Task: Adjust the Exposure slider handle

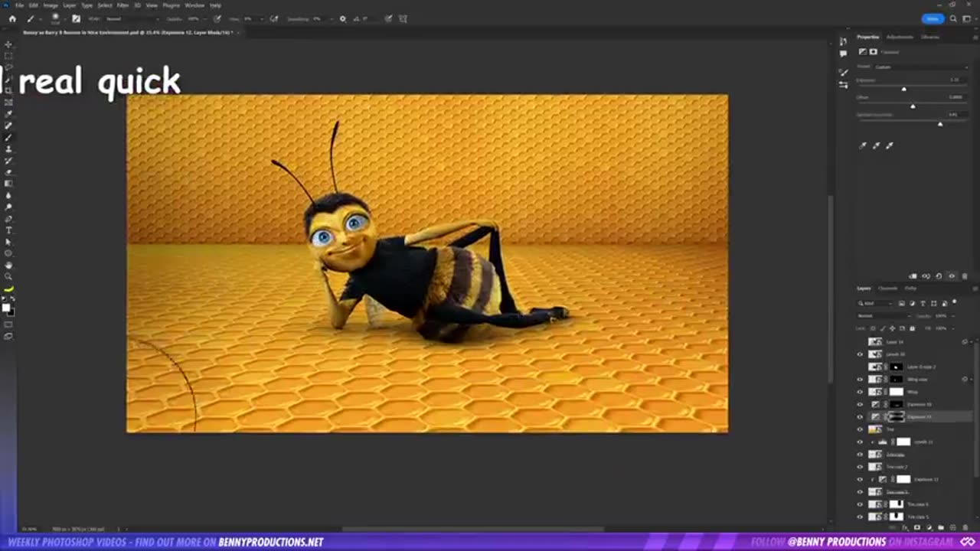Action: tap(903, 89)
